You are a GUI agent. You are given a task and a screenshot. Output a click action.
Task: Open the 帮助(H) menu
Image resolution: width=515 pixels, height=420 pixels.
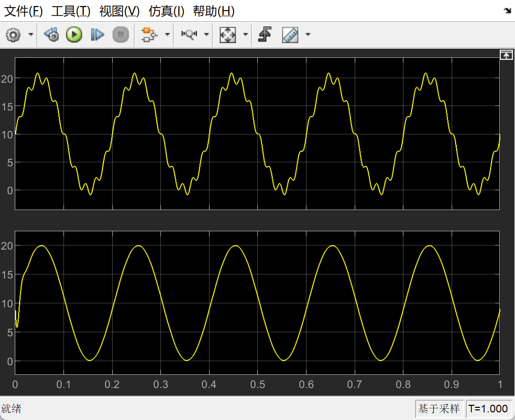214,12
